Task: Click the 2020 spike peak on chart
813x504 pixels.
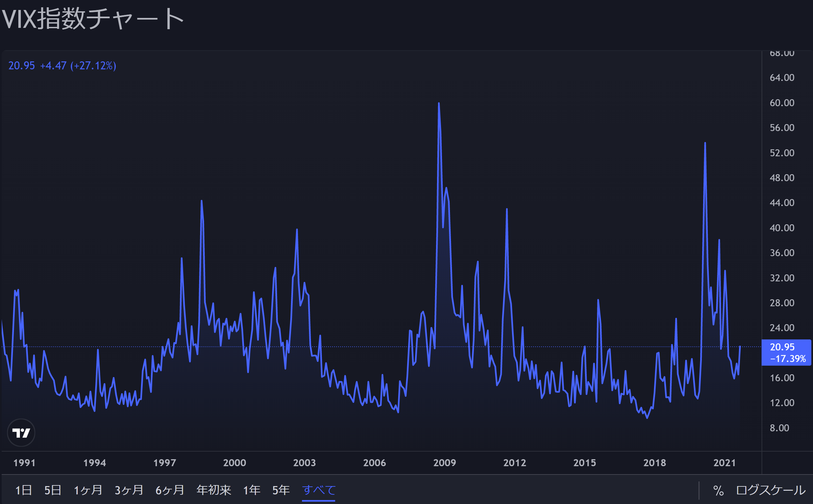Action: click(x=705, y=143)
